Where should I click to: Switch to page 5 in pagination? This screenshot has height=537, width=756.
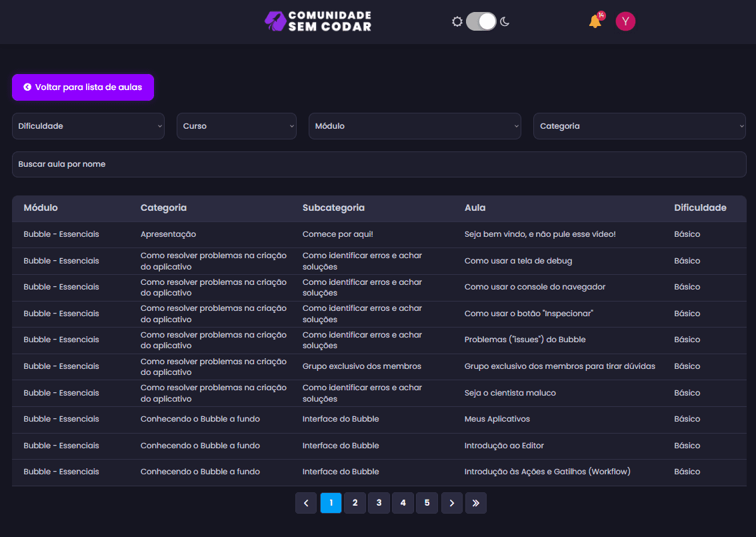427,503
